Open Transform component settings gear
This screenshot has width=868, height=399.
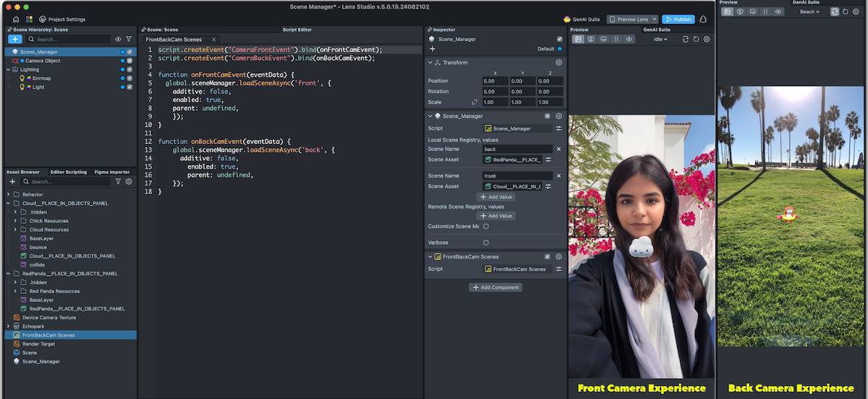coord(558,63)
